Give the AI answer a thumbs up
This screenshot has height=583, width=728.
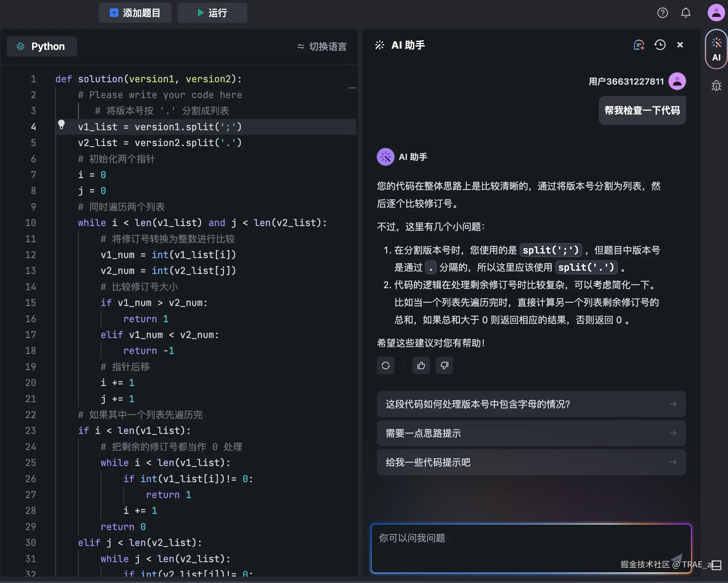click(421, 365)
